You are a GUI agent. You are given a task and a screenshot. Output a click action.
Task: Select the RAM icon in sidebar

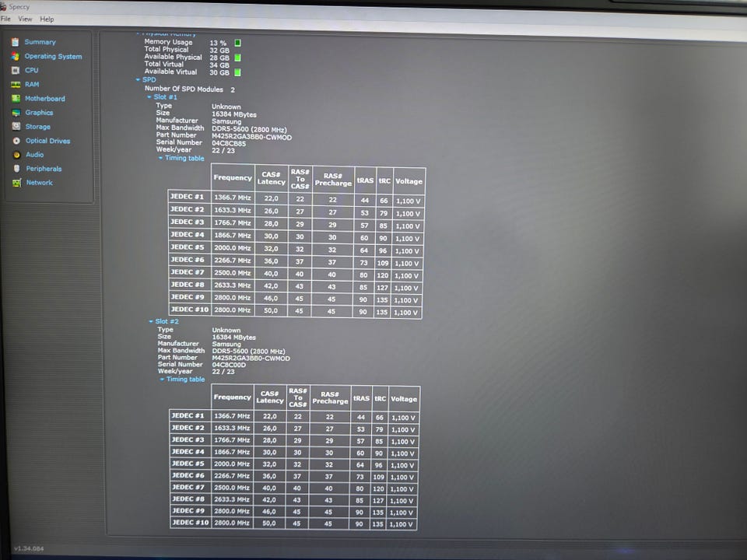tap(16, 84)
